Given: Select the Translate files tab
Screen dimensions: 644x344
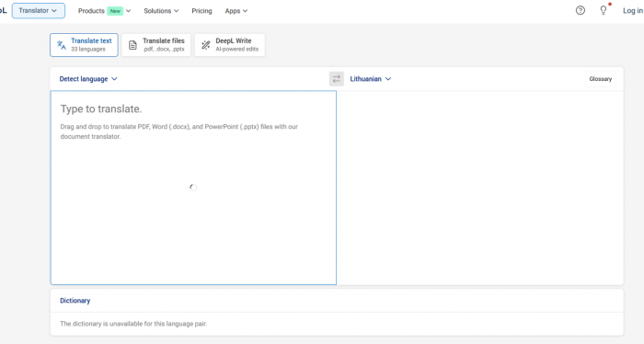Looking at the screenshot, I should point(156,45).
